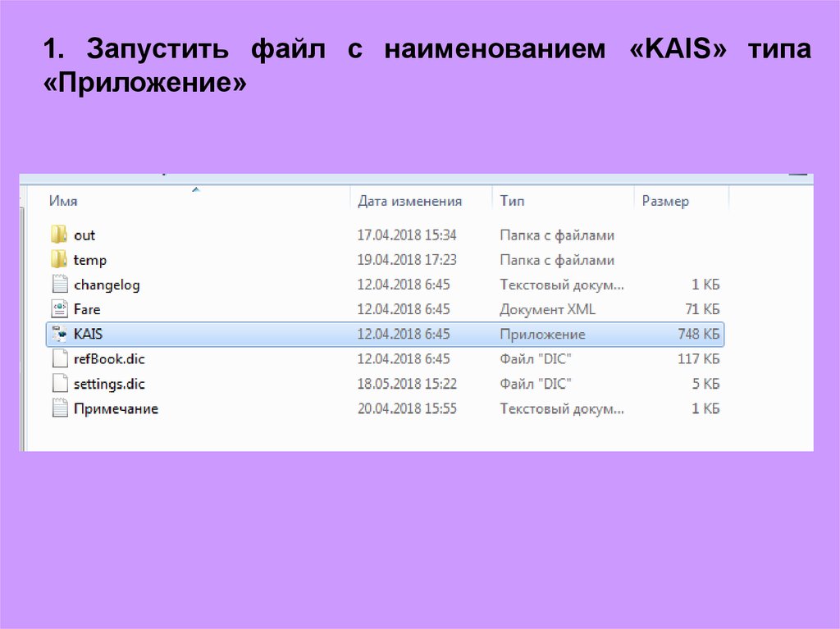Select the settings.dic file icon

pyautogui.click(x=59, y=384)
